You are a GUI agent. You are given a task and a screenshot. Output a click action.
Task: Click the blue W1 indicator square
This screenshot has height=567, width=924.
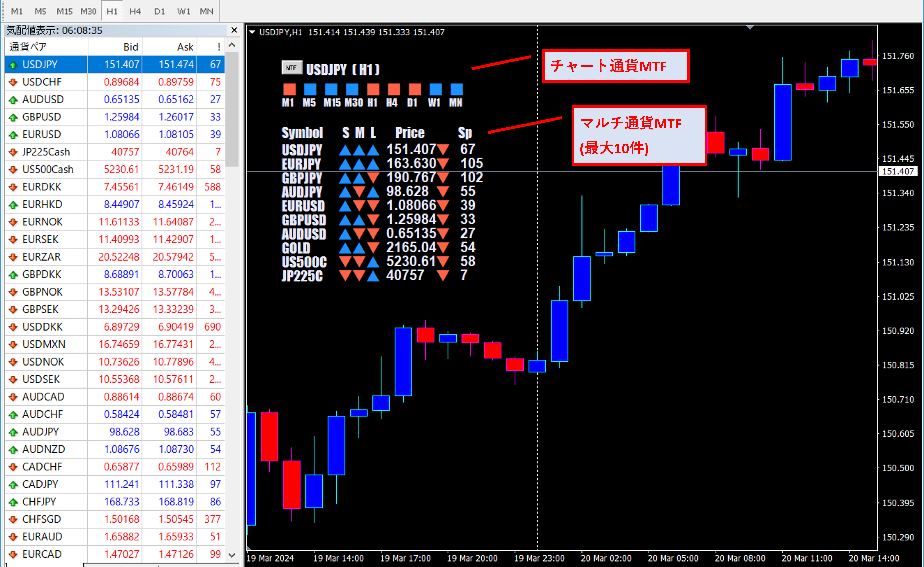pos(435,90)
